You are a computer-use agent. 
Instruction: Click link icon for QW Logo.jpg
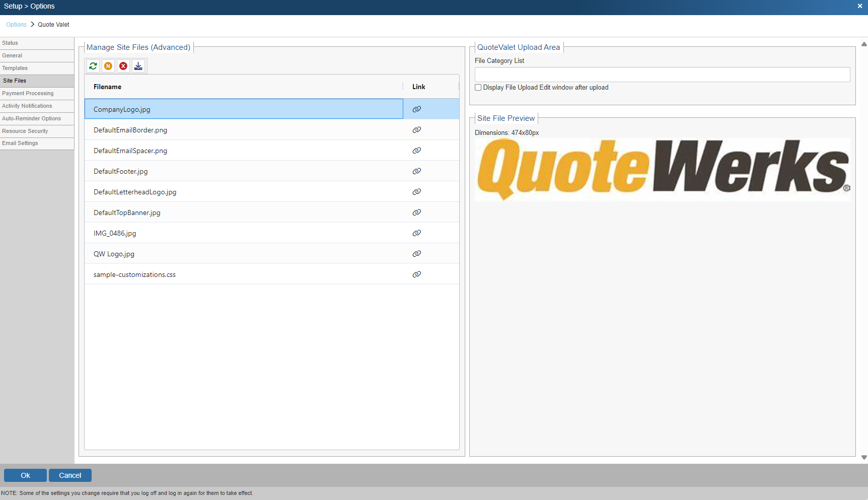(417, 254)
